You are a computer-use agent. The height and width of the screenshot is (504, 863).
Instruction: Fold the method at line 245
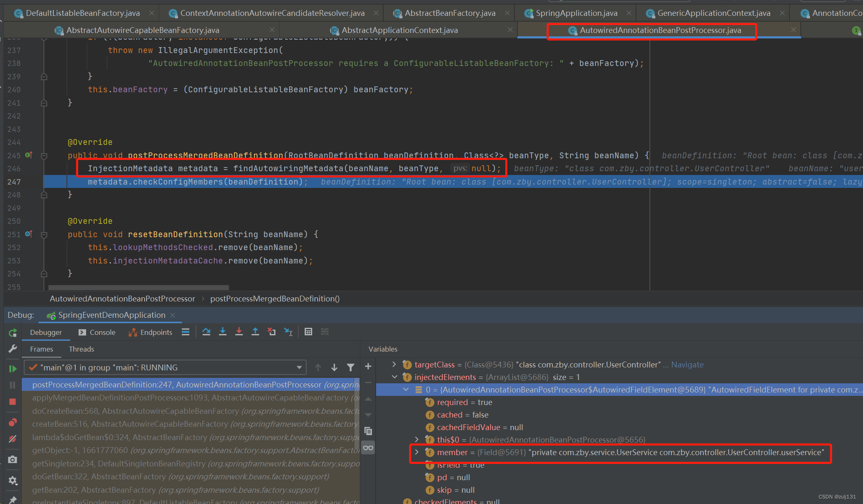point(44,156)
